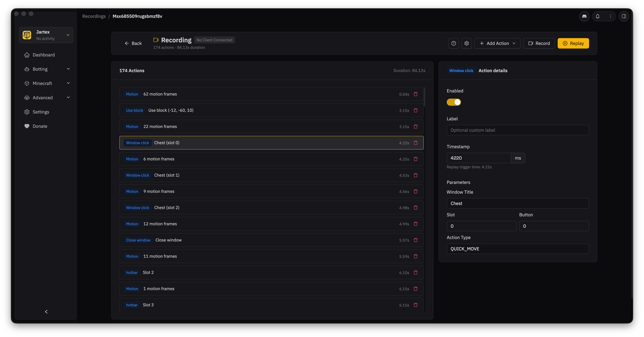Click the Window Title Chest field

click(x=517, y=204)
